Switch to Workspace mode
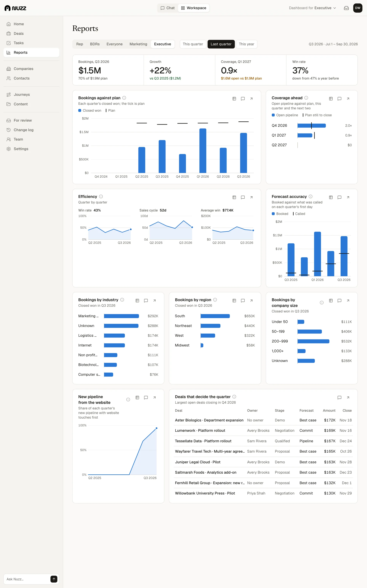 pyautogui.click(x=193, y=8)
